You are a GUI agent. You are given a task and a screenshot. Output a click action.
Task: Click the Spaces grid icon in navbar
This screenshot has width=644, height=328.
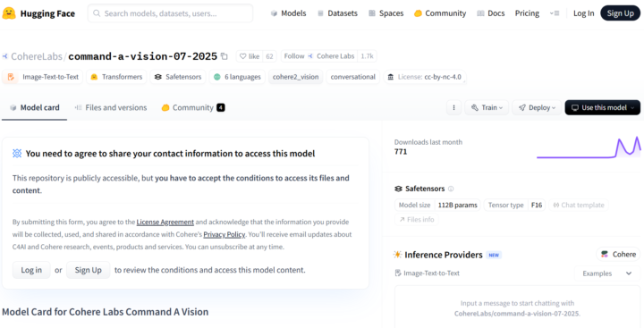tap(372, 13)
